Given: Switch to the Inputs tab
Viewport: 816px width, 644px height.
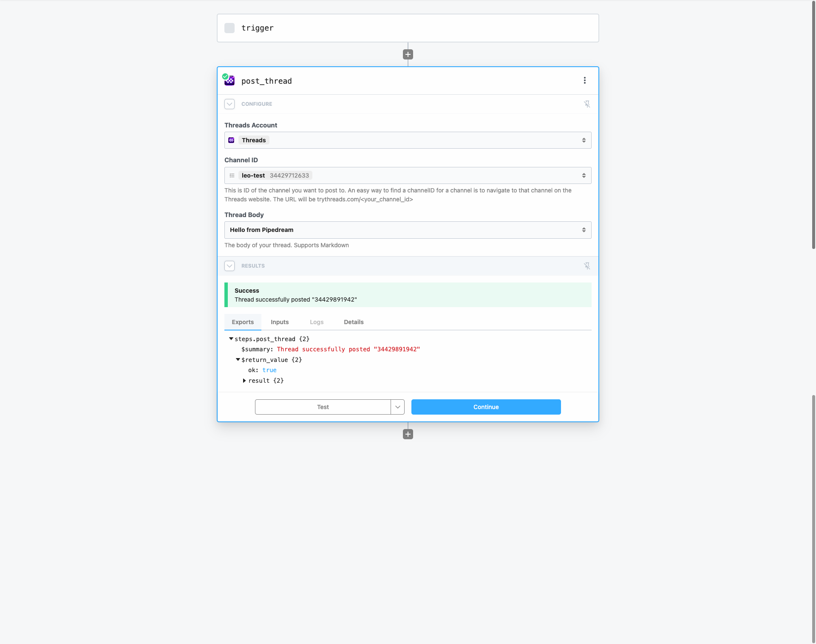Looking at the screenshot, I should pyautogui.click(x=279, y=322).
